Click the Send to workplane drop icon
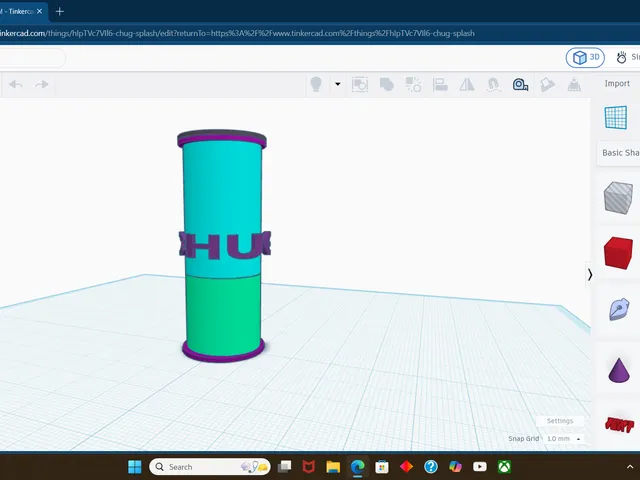 (x=574, y=84)
